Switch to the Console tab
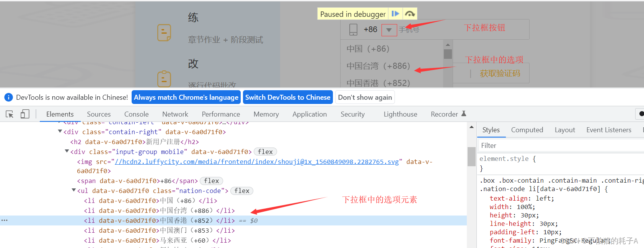644x248 pixels. [x=136, y=114]
